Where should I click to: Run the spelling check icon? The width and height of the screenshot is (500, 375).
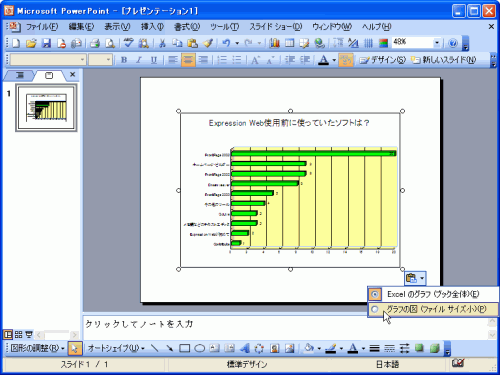[128, 43]
